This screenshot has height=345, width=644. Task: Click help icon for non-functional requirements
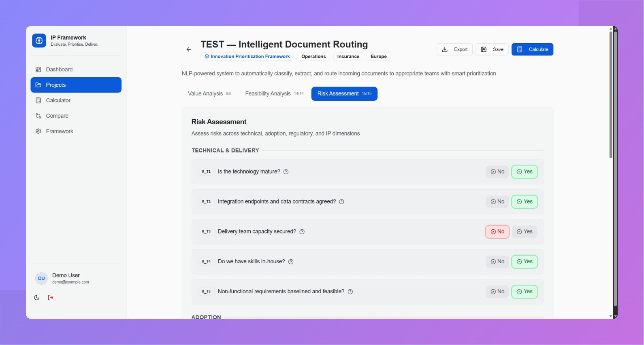click(x=350, y=292)
